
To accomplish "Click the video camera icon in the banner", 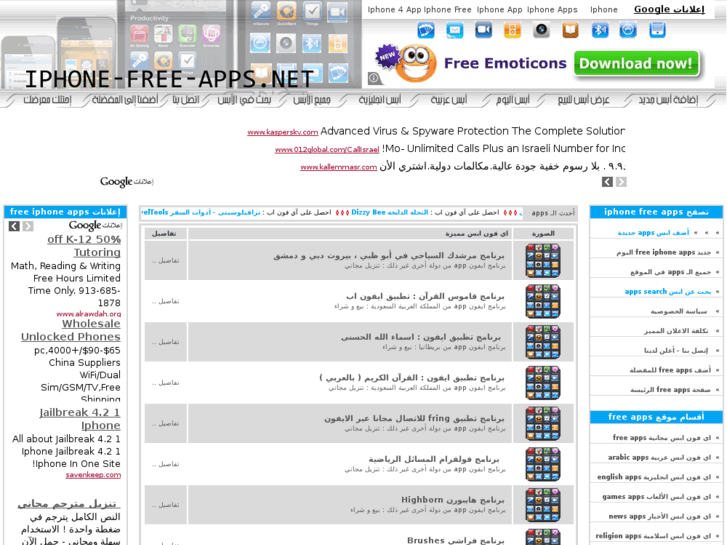I will [x=483, y=30].
